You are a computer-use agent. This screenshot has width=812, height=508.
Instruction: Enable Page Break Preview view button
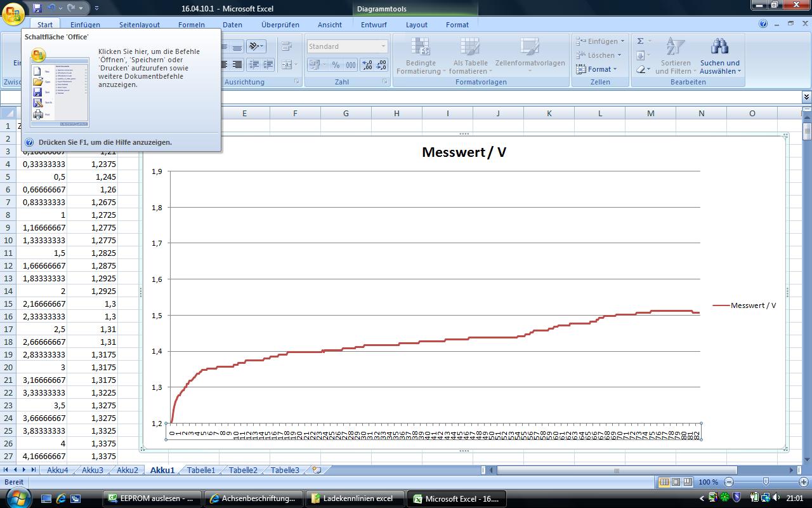(688, 482)
